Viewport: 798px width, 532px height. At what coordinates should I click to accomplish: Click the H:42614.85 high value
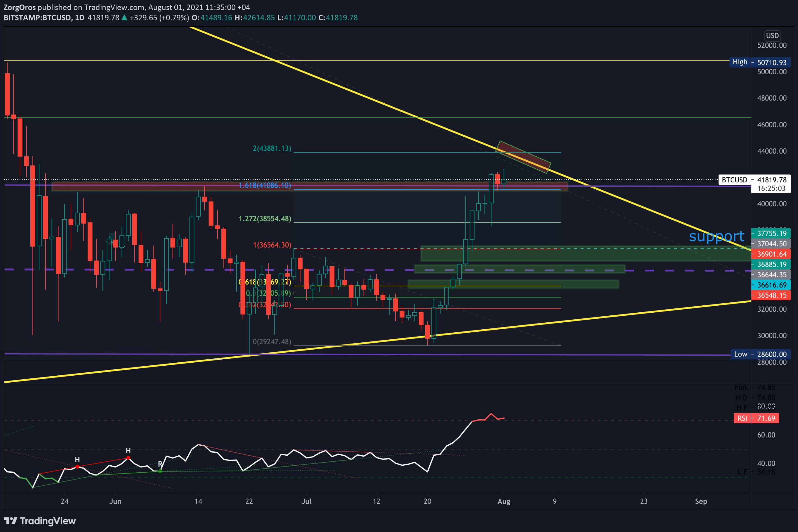[x=255, y=18]
